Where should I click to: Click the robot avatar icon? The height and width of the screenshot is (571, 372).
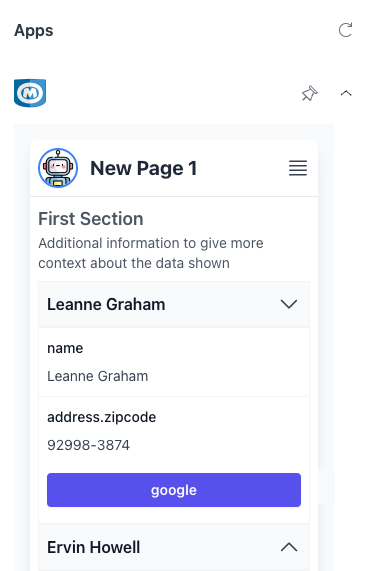tap(58, 168)
